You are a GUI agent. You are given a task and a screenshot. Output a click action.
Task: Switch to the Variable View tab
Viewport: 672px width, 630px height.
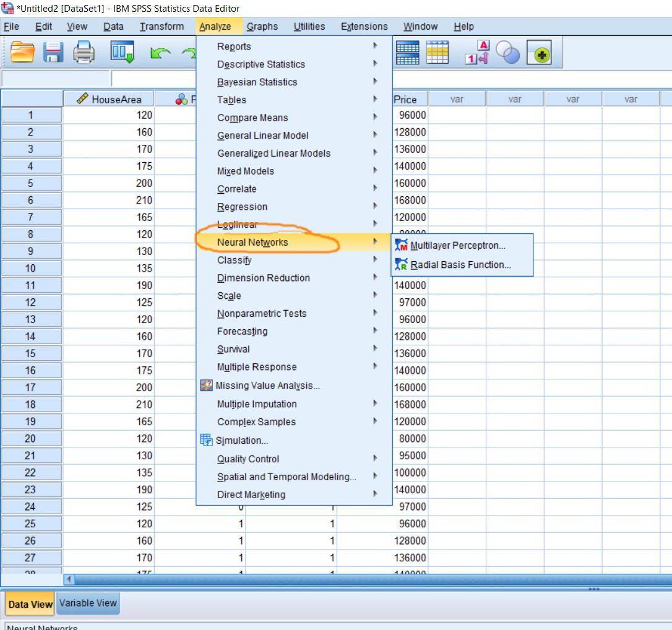click(87, 603)
